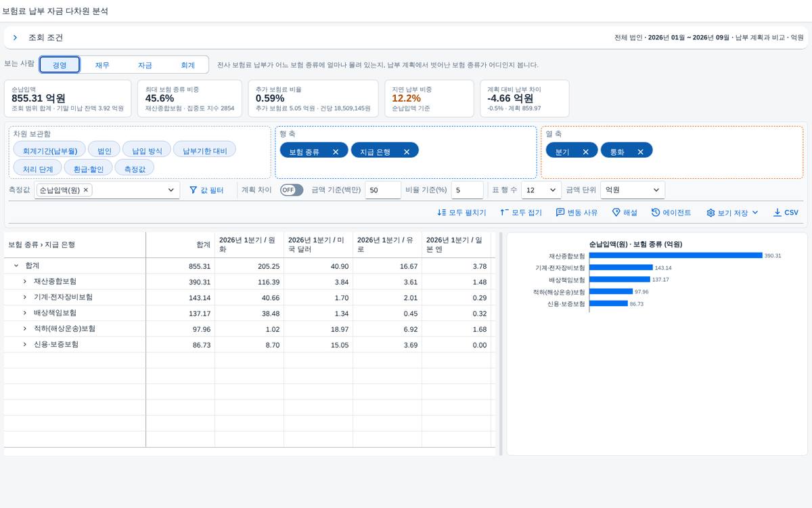The image size is (812, 508).
Task: Open the 금액 단위 억원 dropdown
Action: point(633,190)
